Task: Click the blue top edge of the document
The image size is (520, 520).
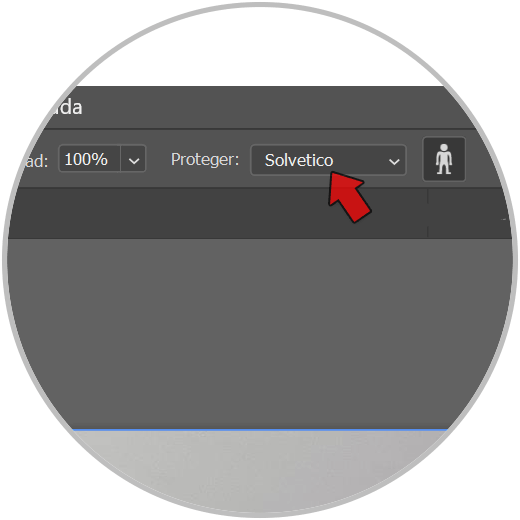Action: coord(260,430)
